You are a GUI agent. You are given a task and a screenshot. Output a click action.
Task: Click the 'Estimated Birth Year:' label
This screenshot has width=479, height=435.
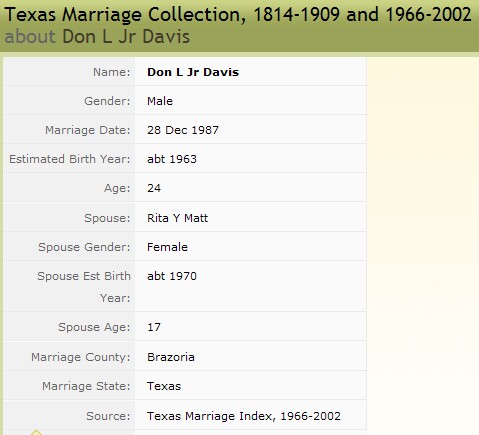click(x=70, y=159)
